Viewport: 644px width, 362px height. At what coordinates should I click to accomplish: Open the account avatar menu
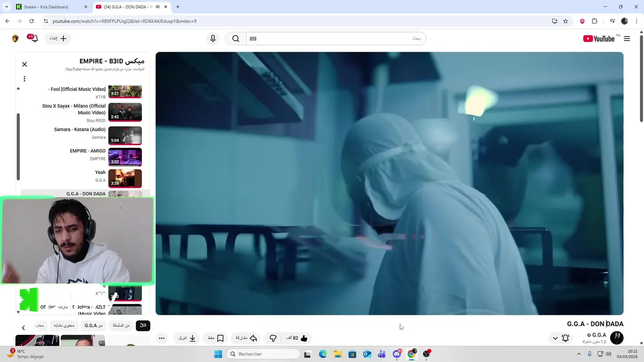pos(16,39)
